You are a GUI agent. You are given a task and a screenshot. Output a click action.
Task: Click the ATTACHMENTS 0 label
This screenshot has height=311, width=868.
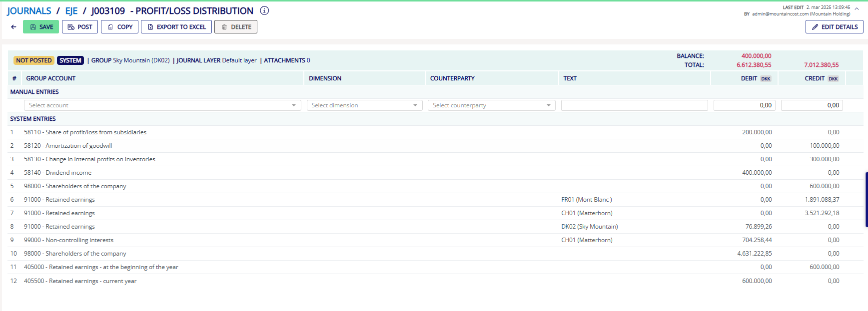[287, 60]
